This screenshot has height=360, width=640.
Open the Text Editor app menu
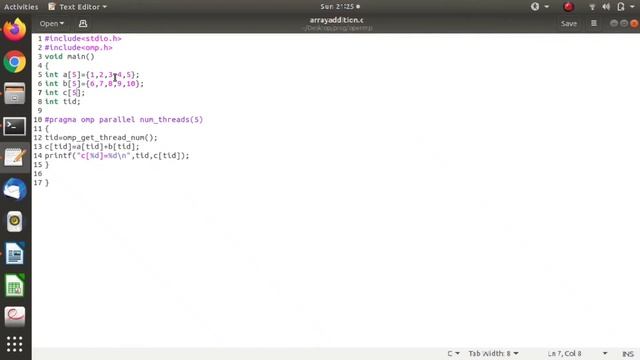78,7
